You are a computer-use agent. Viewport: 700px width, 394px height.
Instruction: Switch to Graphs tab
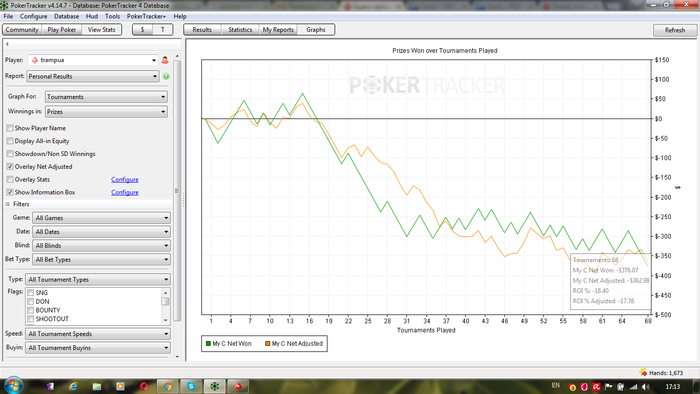pos(316,30)
